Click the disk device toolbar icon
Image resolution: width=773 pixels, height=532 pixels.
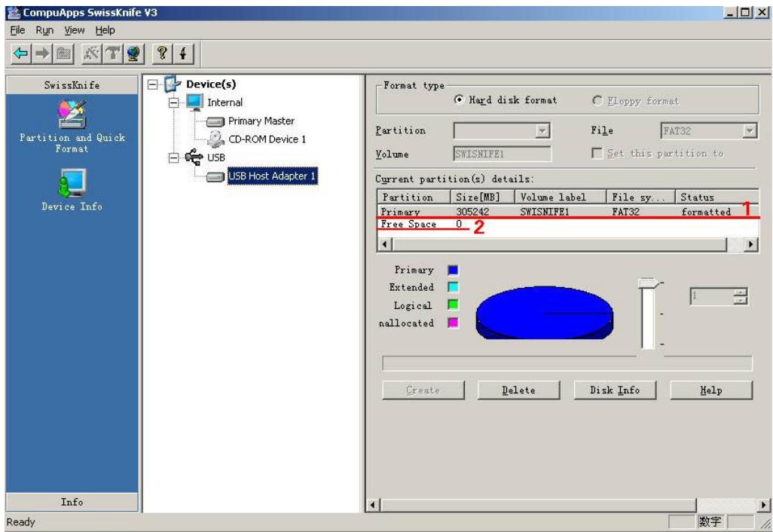pos(63,54)
